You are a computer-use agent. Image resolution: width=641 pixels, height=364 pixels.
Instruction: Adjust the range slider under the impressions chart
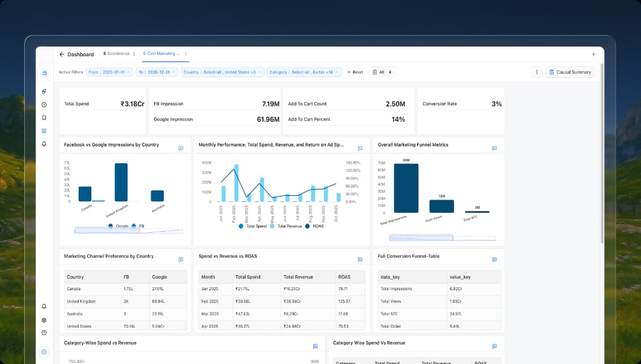coord(128,232)
